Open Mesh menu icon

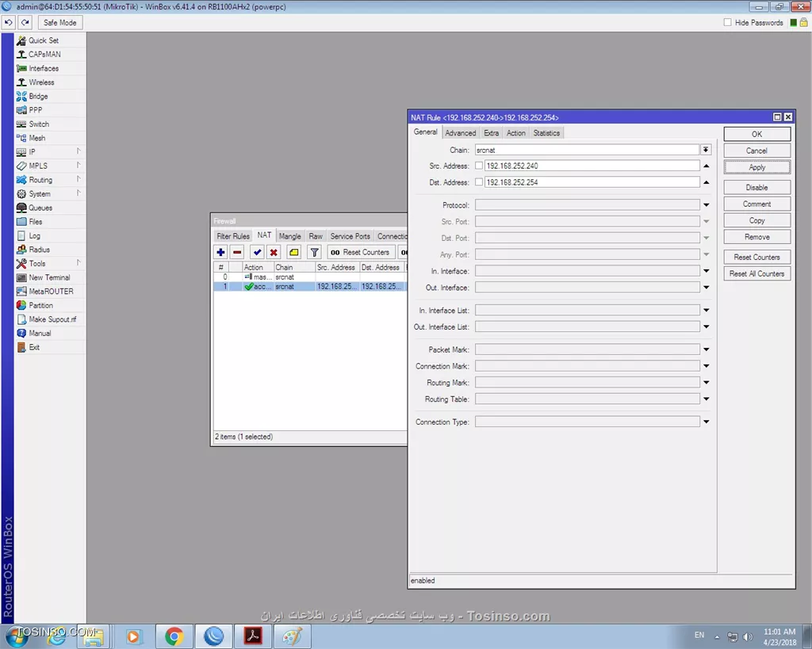21,138
